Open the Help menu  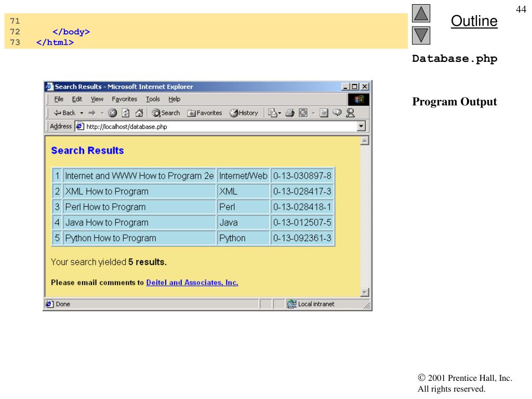pyautogui.click(x=175, y=99)
